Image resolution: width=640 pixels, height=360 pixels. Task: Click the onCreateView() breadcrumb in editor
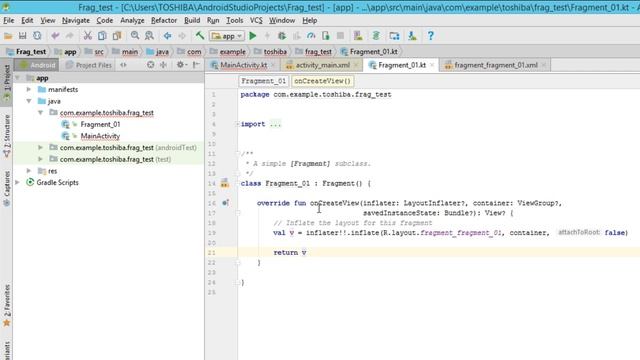(x=322, y=81)
